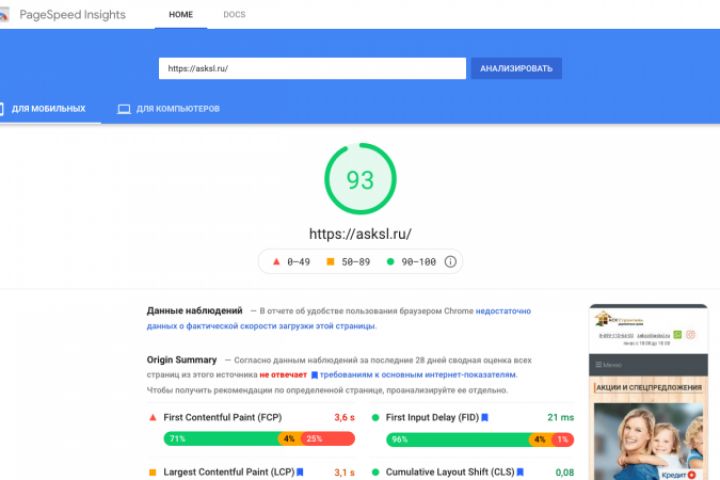
Task: Switch to the ДЛЯ КОМПЬЮТЕРОВ tab
Action: coord(169,109)
